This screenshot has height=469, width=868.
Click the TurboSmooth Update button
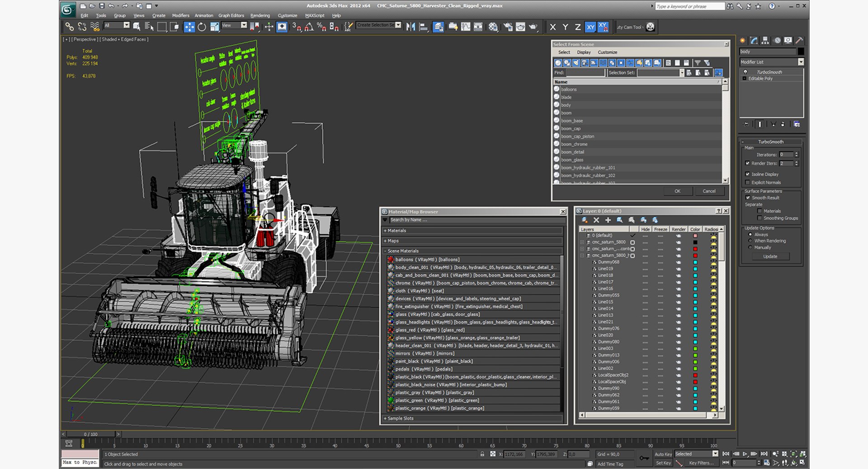point(770,256)
